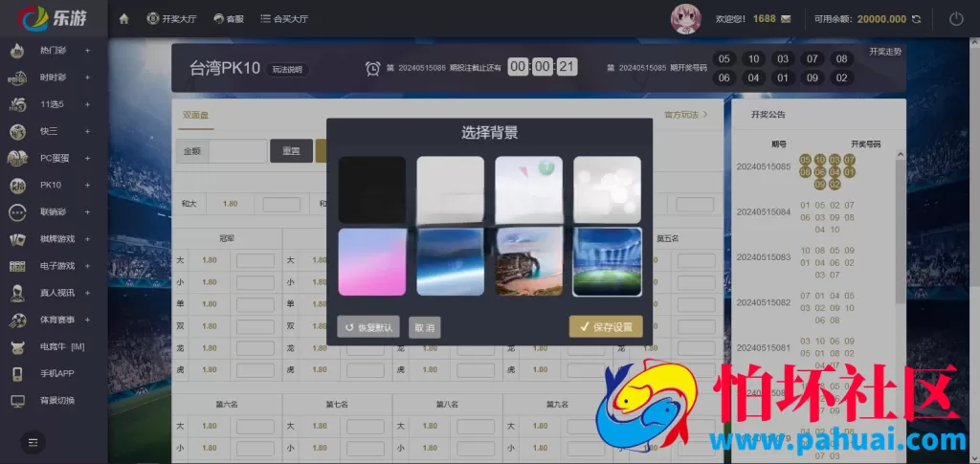Select the light gray background thumbnail
This screenshot has width=980, height=464.
click(450, 189)
